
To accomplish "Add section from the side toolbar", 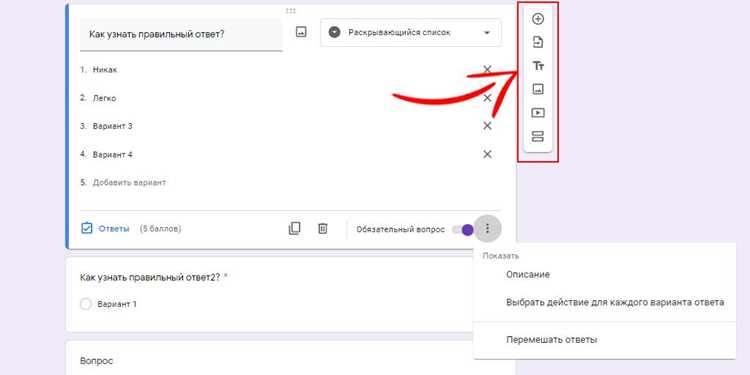I will pyautogui.click(x=538, y=136).
